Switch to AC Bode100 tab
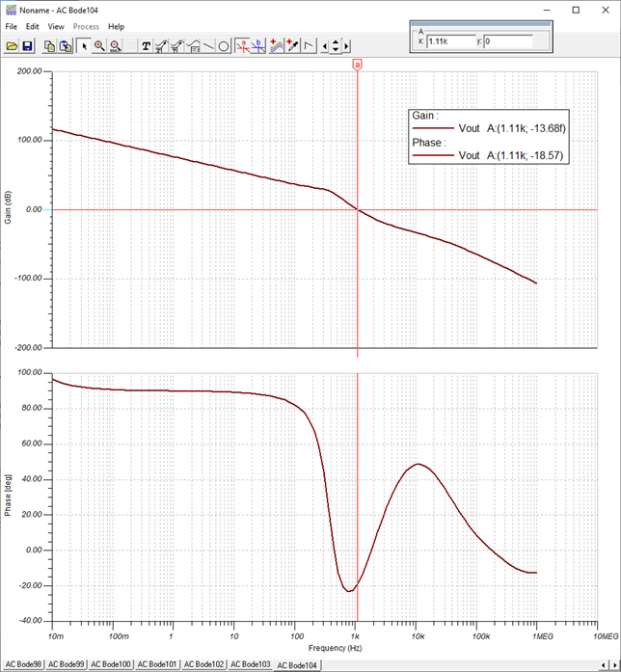 click(111, 664)
